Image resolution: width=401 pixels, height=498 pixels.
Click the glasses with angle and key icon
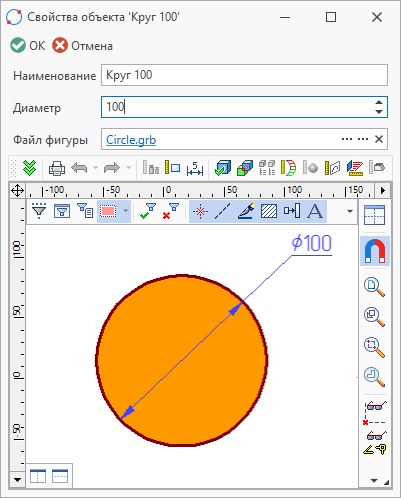(375, 443)
